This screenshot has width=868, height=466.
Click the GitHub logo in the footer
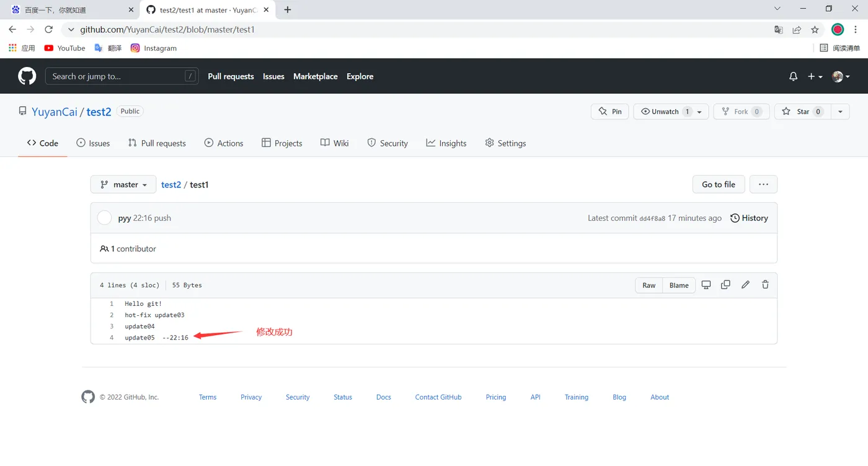(88, 397)
